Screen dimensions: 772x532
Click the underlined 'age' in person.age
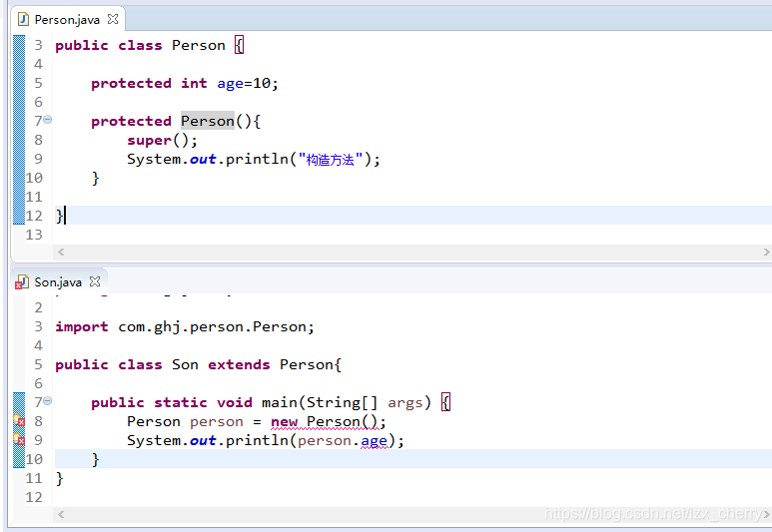tap(374, 440)
